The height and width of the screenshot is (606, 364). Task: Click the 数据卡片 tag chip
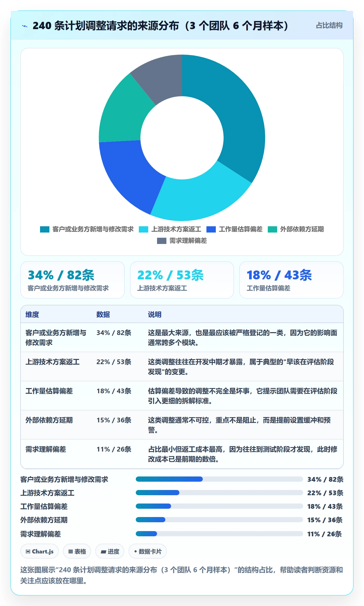pos(148,551)
